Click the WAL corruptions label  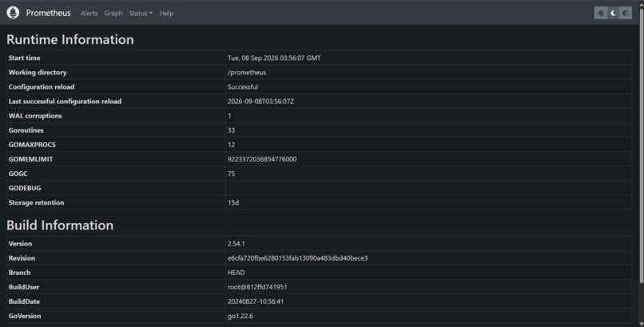[x=35, y=116]
